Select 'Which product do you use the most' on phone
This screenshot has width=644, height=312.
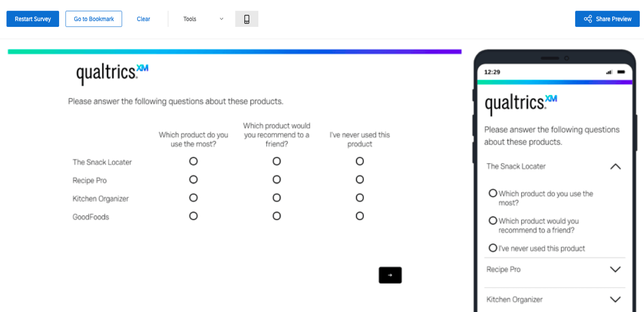pos(492,193)
